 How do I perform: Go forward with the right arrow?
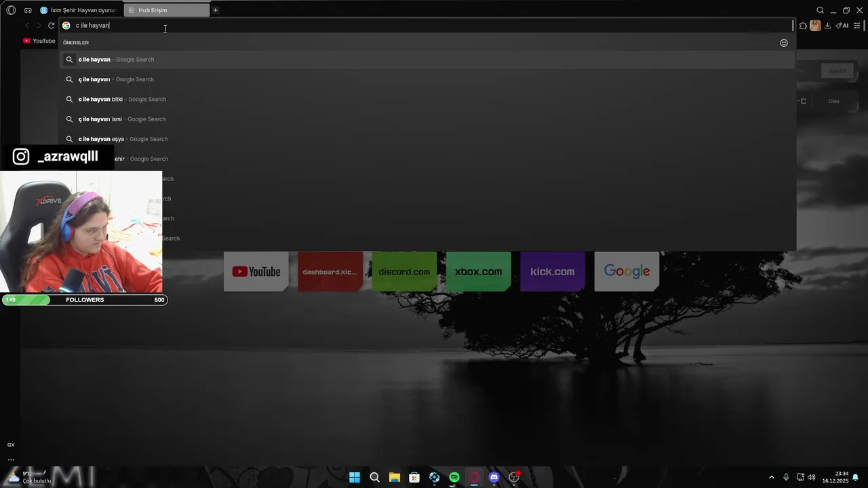pos(39,26)
